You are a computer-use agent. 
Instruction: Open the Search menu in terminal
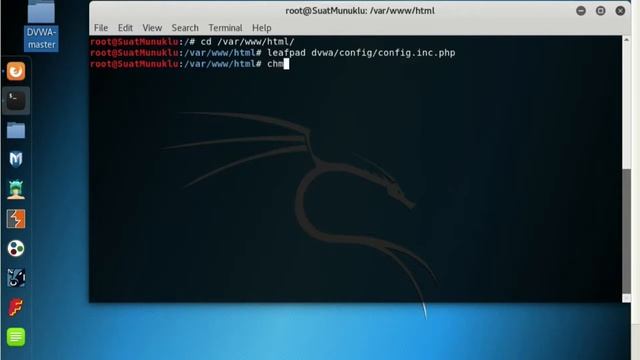click(185, 28)
